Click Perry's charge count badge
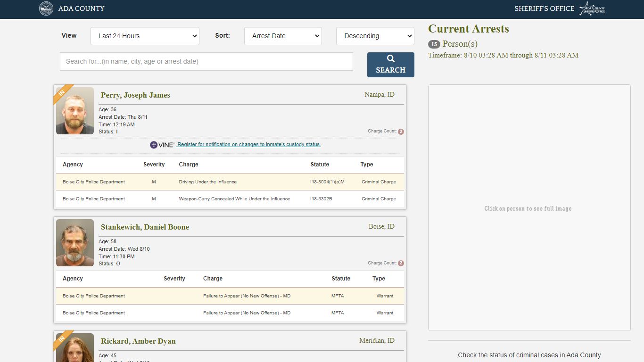644x362 pixels. (x=401, y=132)
